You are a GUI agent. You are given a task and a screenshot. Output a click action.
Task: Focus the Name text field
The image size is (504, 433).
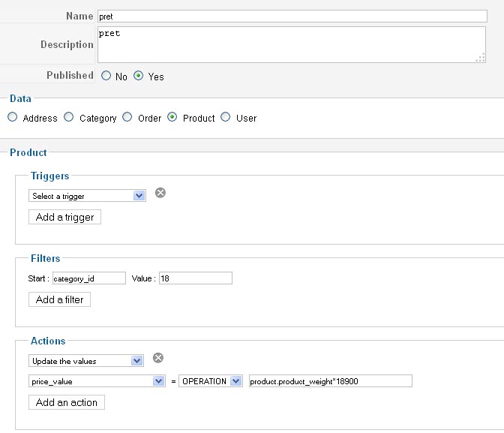pyautogui.click(x=292, y=16)
